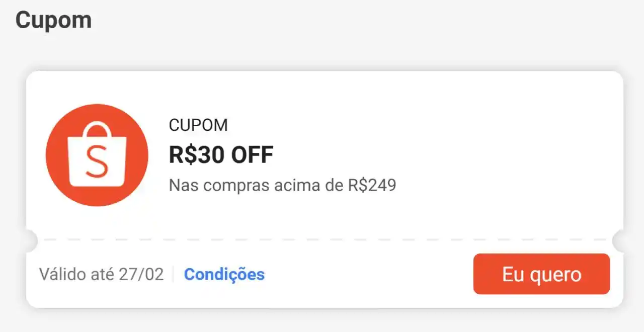Viewport: 644px width, 332px height.
Task: Click the Válido até 27/02 expiration text
Action: click(101, 274)
